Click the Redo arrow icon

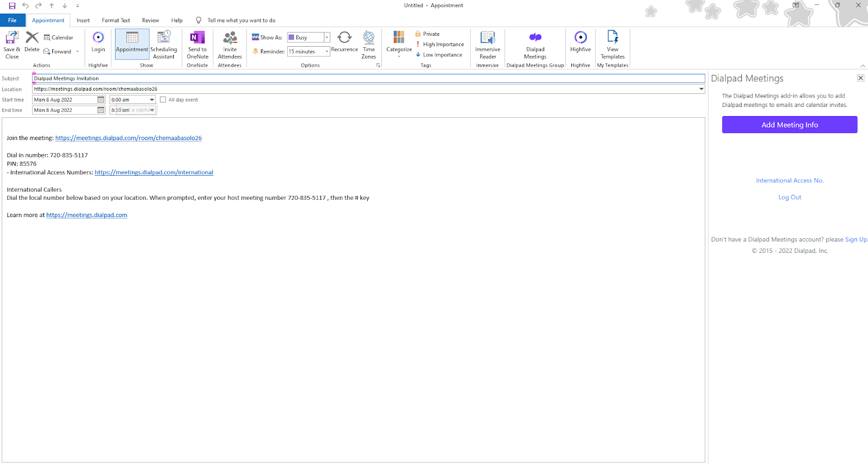click(x=39, y=5)
